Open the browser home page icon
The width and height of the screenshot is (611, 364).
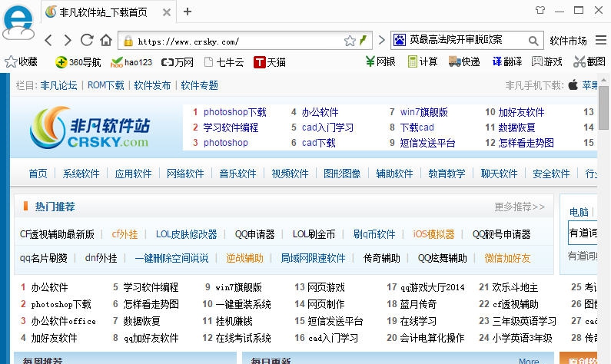click(x=106, y=40)
